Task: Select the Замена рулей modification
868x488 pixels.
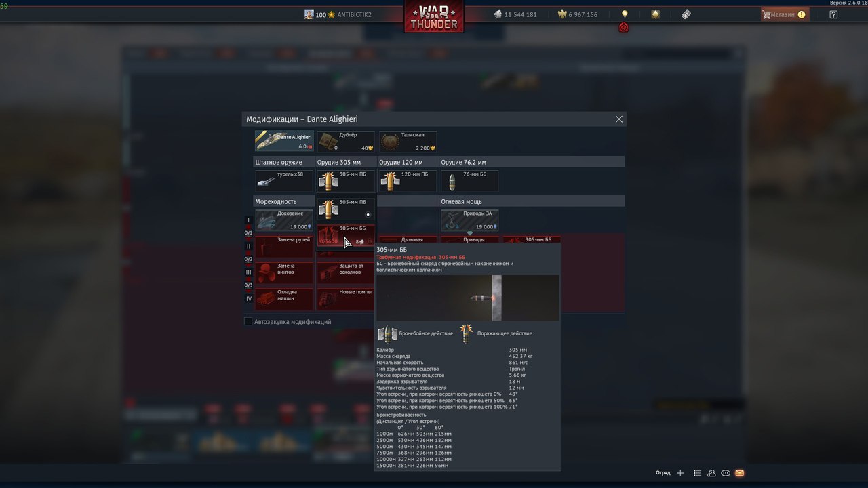Action: pyautogui.click(x=284, y=246)
